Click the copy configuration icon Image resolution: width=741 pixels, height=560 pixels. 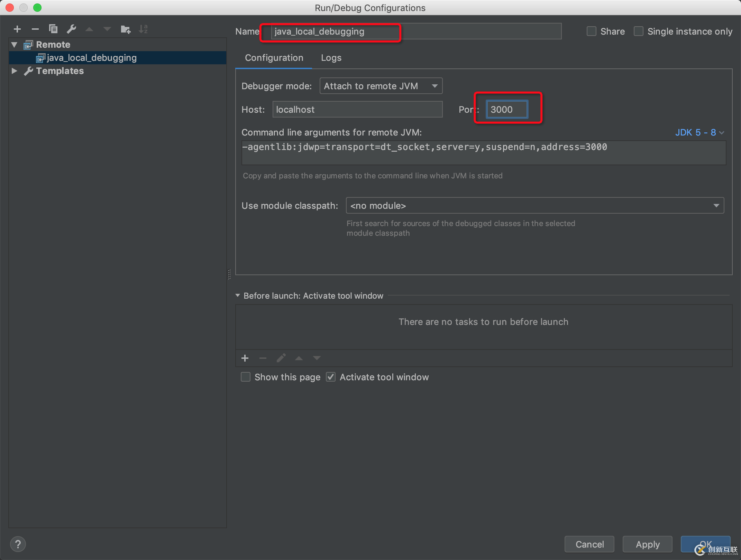coord(53,28)
